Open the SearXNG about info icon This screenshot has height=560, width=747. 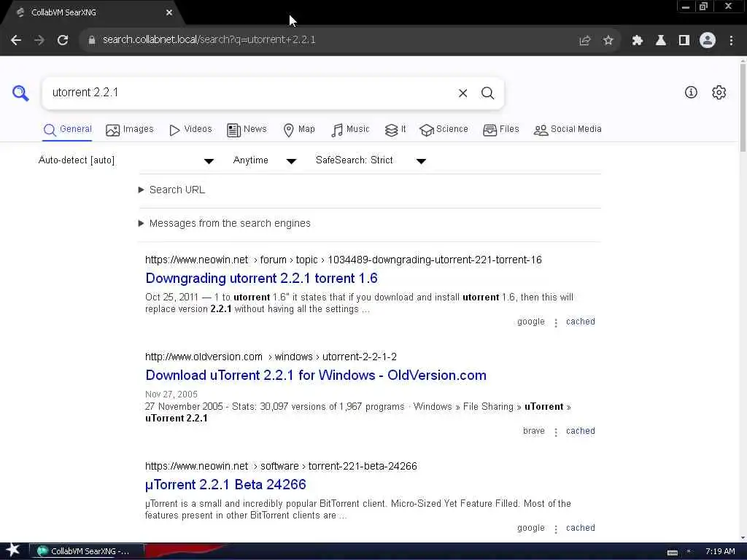point(691,93)
